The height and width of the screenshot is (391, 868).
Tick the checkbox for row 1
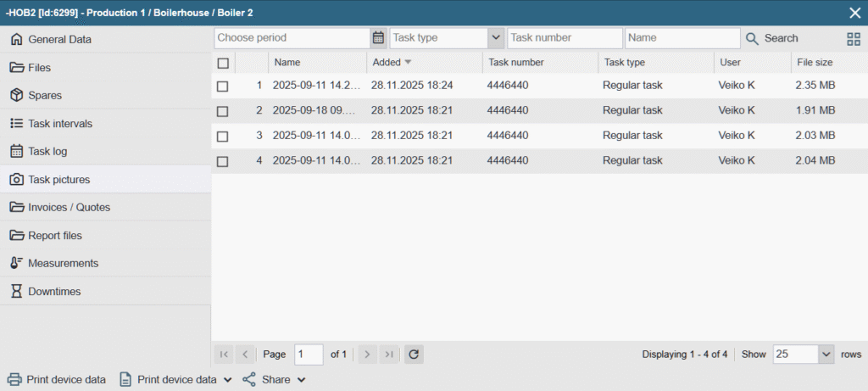click(x=223, y=86)
